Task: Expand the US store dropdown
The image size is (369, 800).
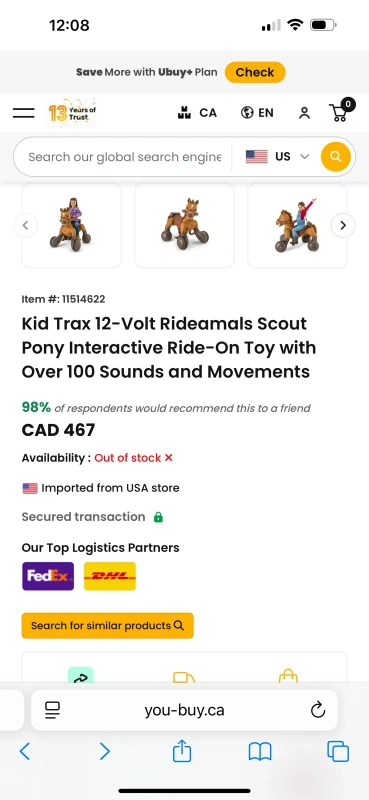Action: tap(278, 157)
